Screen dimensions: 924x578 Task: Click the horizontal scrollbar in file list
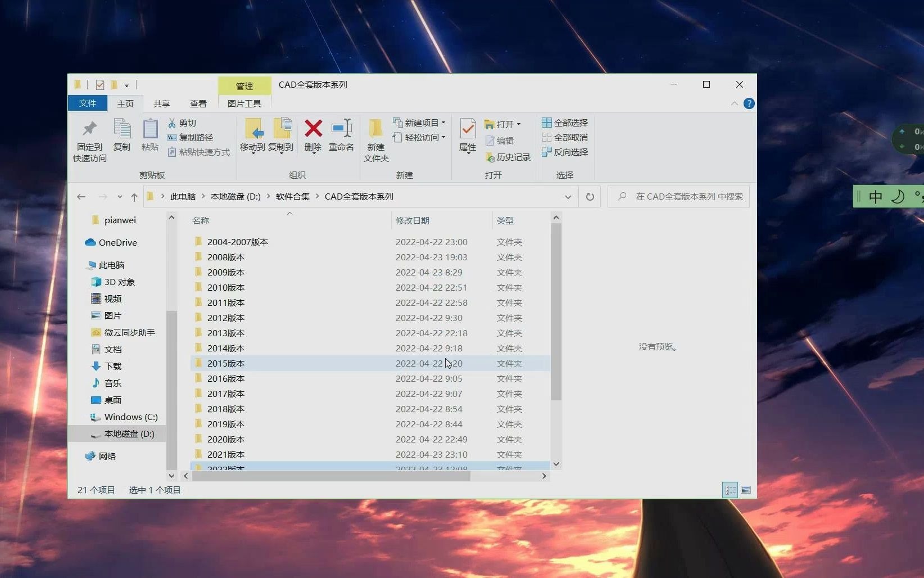tap(331, 476)
